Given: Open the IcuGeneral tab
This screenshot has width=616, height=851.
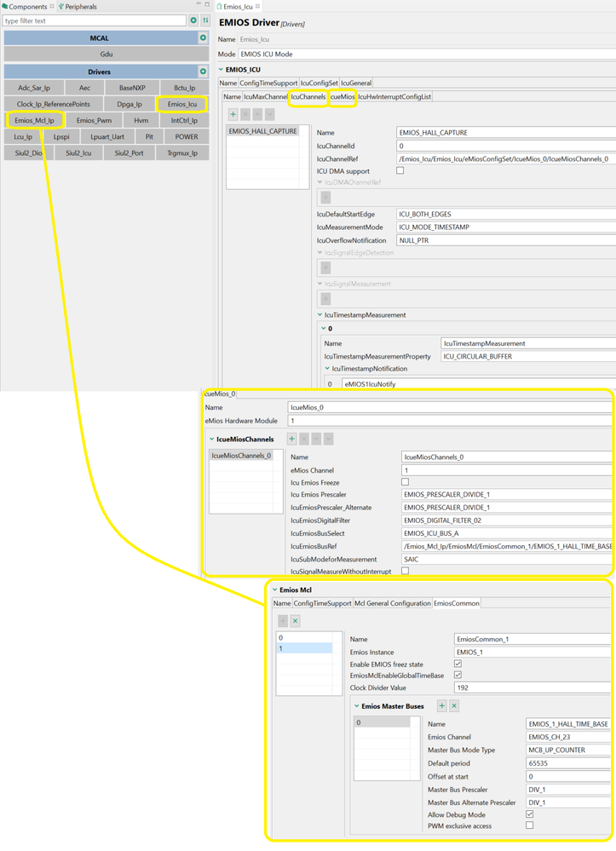Looking at the screenshot, I should [356, 83].
